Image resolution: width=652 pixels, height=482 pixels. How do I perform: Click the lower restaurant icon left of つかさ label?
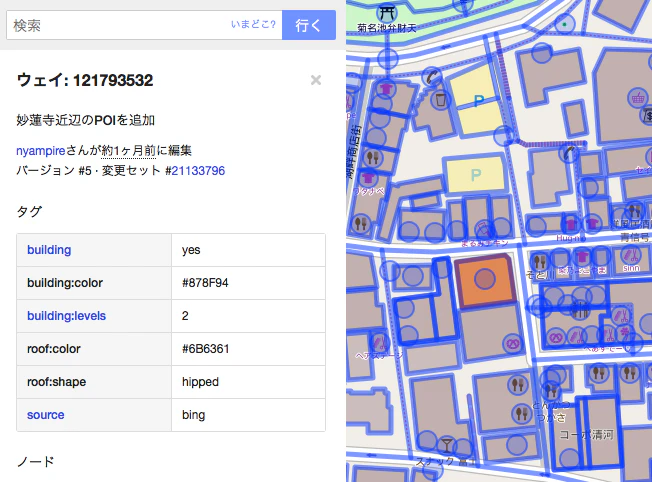click(x=522, y=413)
